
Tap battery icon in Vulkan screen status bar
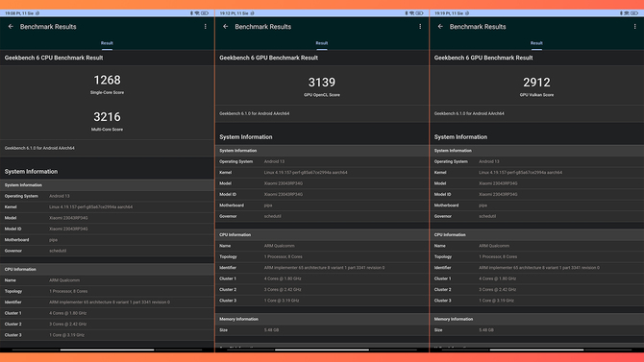point(634,13)
